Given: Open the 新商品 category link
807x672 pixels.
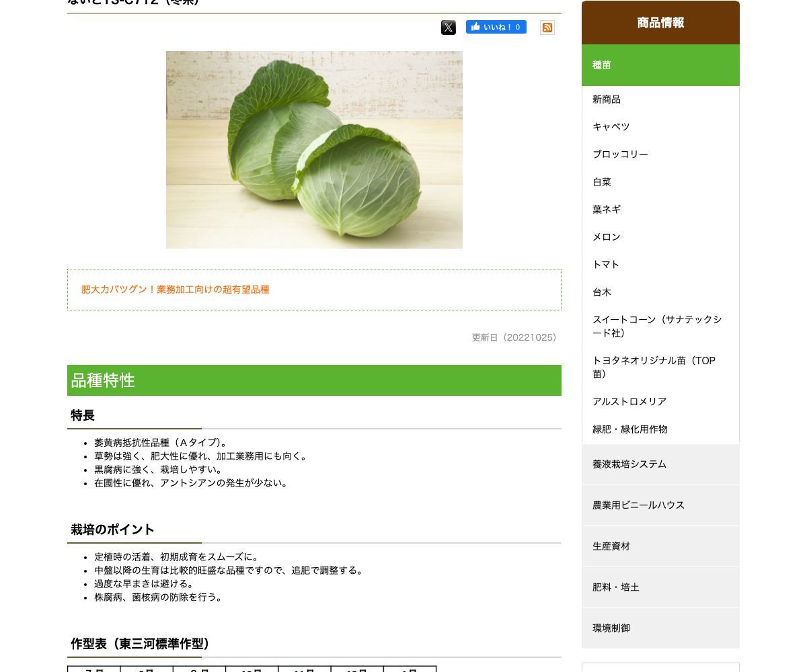Looking at the screenshot, I should coord(607,99).
